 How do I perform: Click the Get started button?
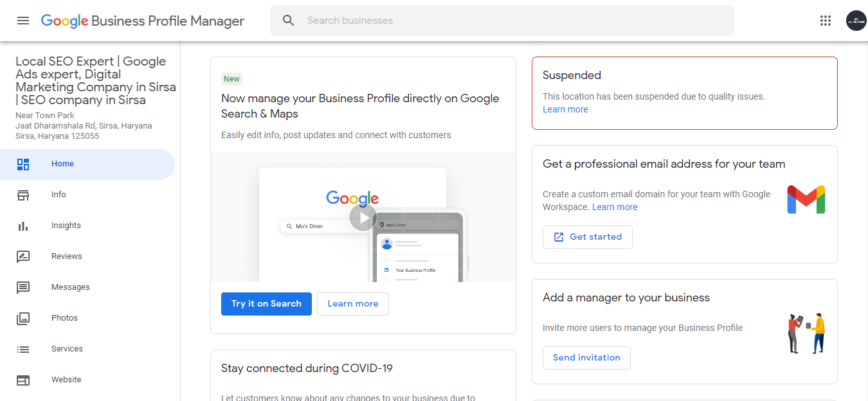pos(588,237)
